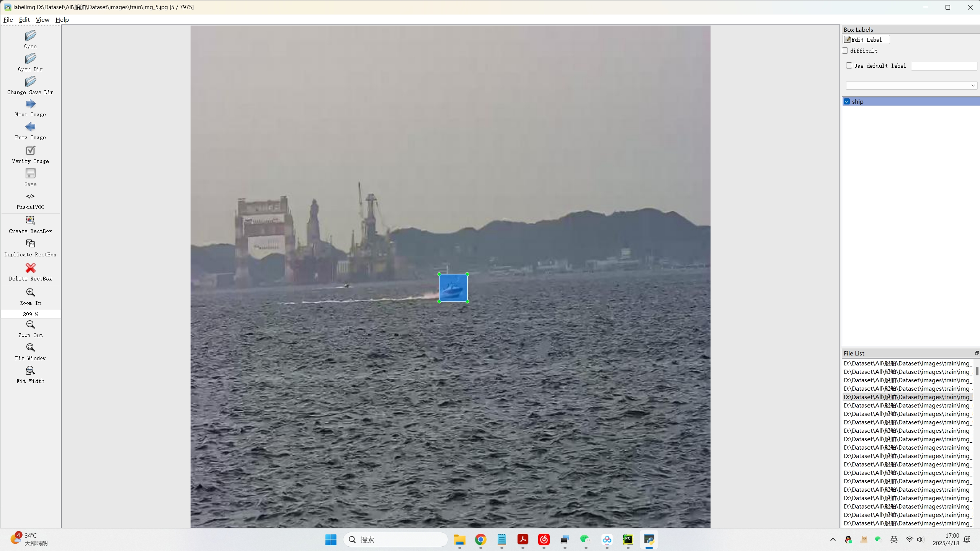This screenshot has height=551, width=980.
Task: Click the Open Dir toolbar icon
Action: coord(30,59)
